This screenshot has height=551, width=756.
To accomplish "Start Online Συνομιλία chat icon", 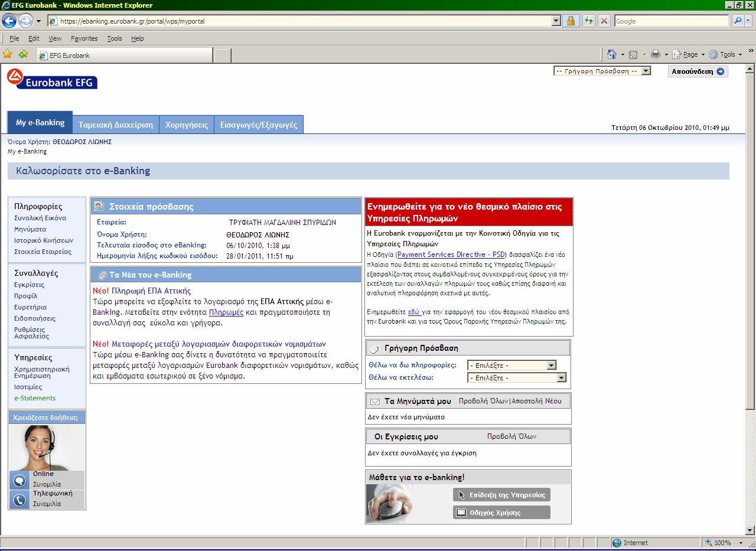I will pos(19,481).
